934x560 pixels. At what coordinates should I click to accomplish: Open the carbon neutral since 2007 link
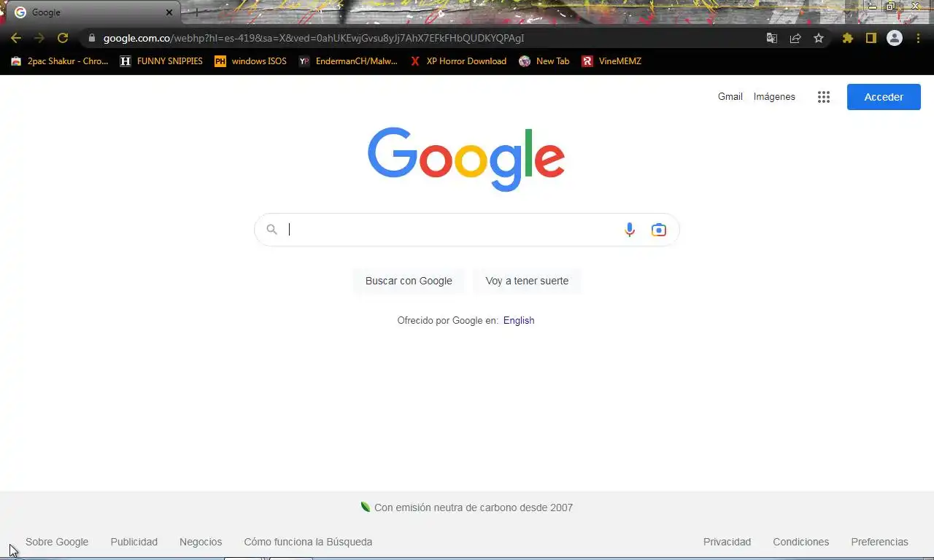467,507
